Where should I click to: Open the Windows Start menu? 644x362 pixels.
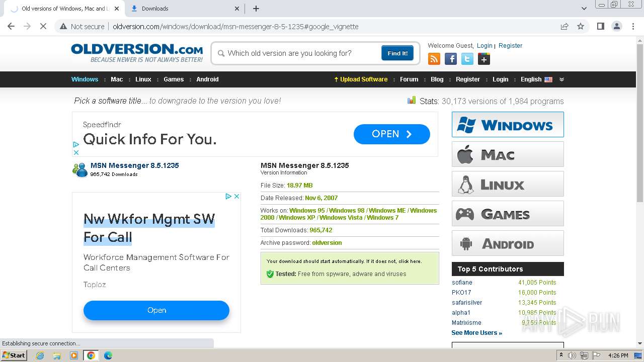coord(14,355)
